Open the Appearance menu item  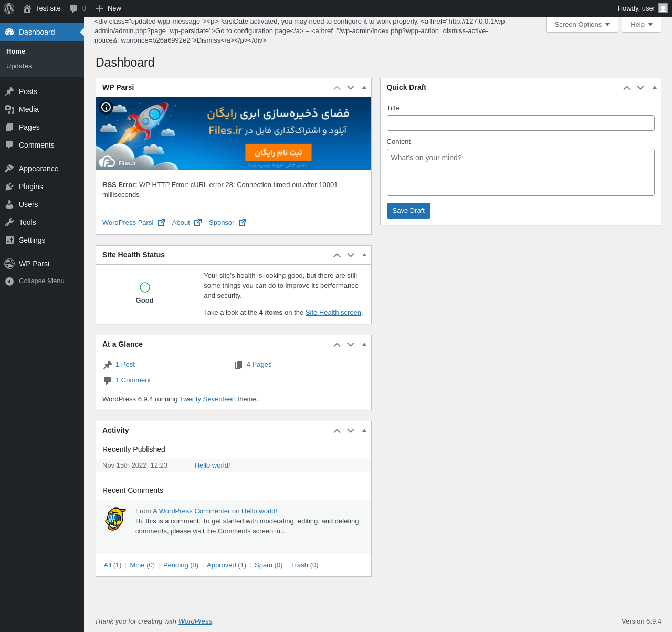pos(42,169)
